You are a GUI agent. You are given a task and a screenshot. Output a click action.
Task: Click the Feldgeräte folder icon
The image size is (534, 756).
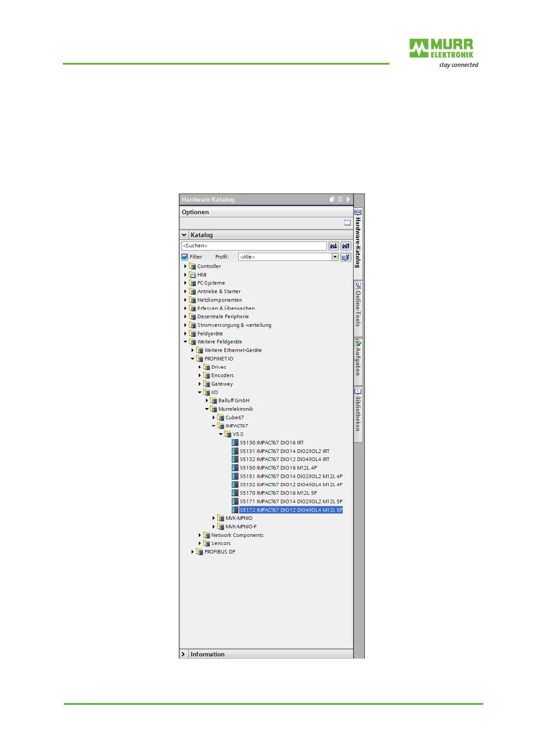click(193, 334)
